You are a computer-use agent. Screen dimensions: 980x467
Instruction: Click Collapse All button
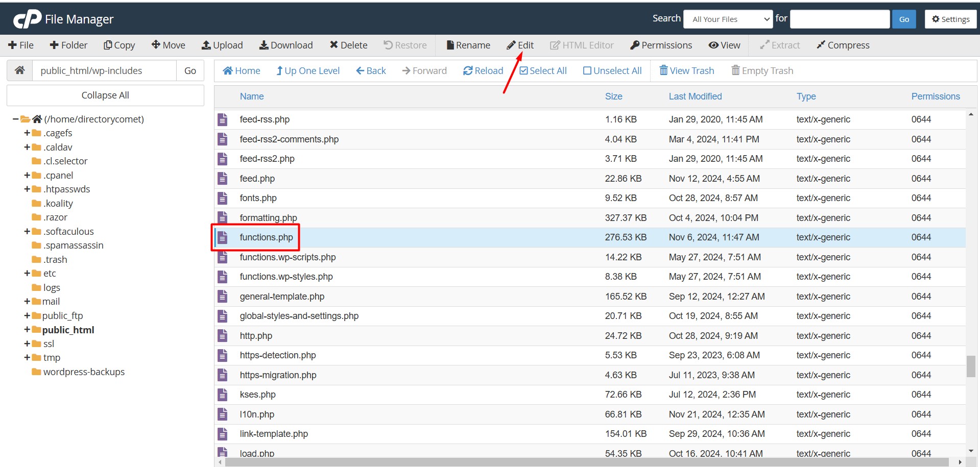point(105,95)
